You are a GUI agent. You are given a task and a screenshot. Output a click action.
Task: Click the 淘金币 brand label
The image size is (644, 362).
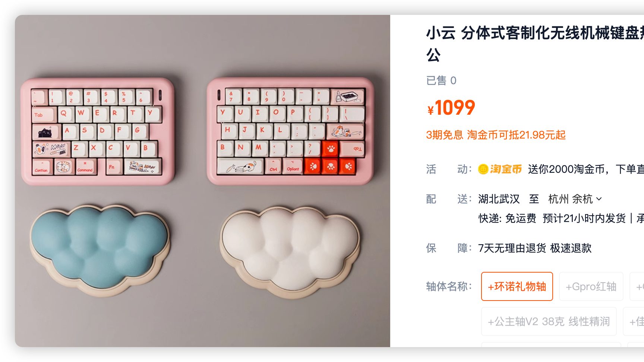[x=506, y=169]
